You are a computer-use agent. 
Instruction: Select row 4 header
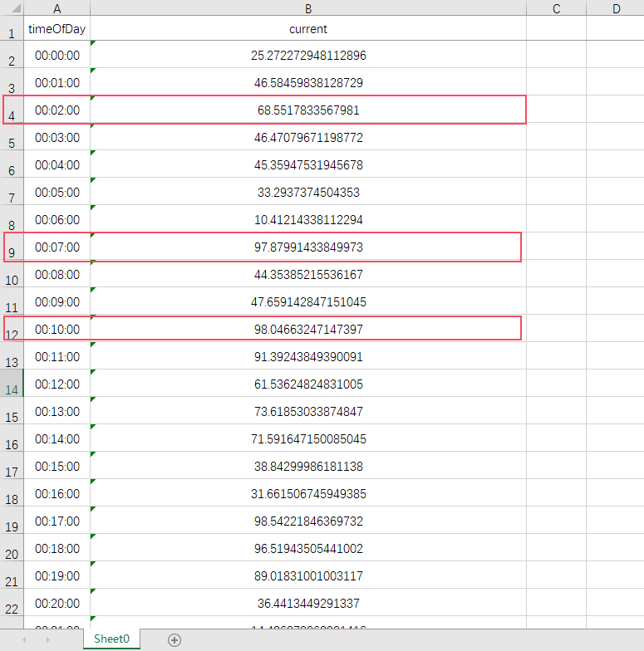tap(12, 115)
